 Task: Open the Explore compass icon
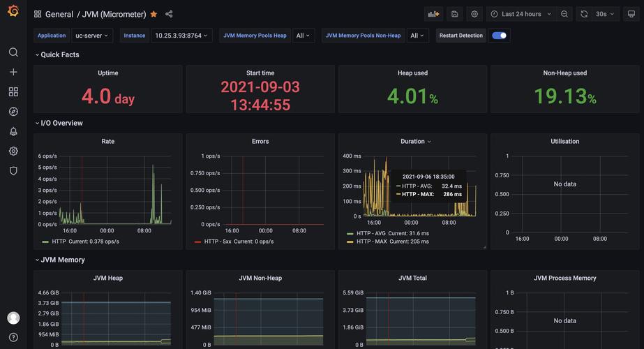click(13, 112)
